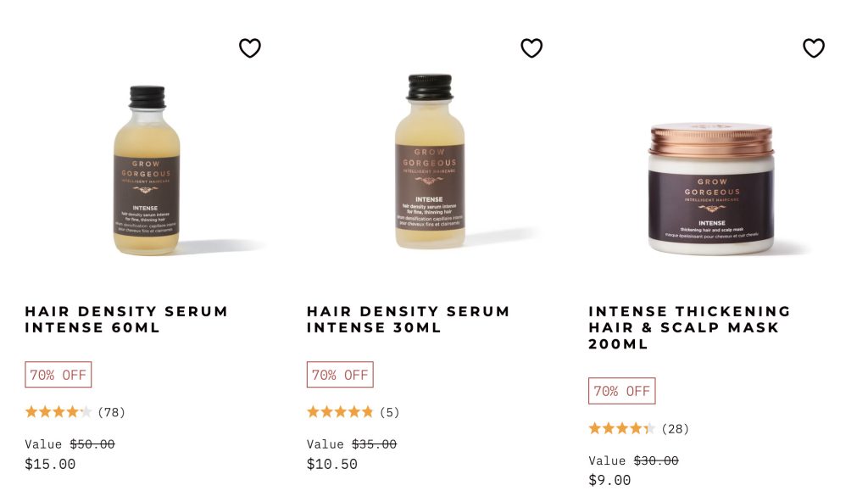Click 70% OFF badge on scalp mask
This screenshot has width=868, height=502.
coord(621,391)
